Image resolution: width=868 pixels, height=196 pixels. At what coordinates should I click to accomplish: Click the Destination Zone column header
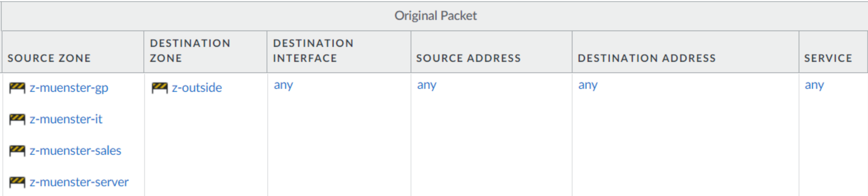[190, 51]
